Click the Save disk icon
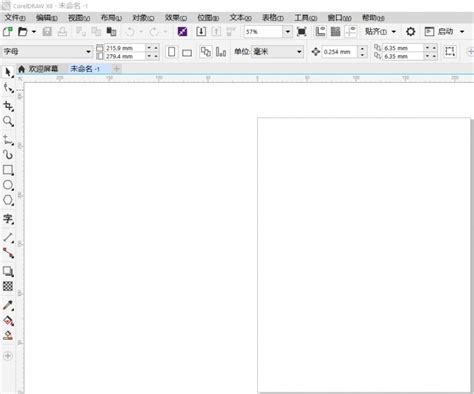The height and width of the screenshot is (394, 474). (x=47, y=32)
